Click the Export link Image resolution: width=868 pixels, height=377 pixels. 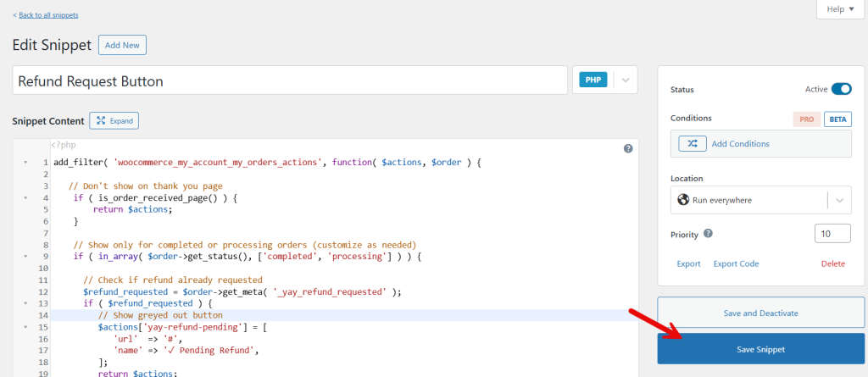(x=688, y=264)
